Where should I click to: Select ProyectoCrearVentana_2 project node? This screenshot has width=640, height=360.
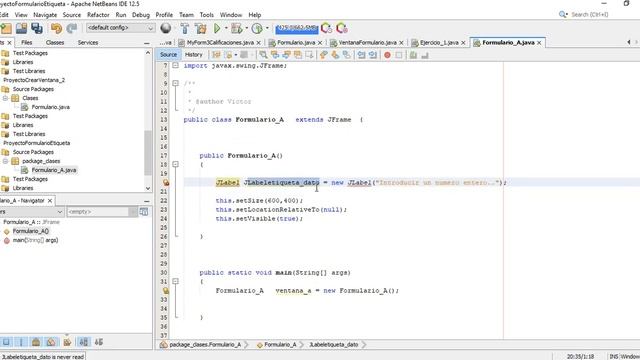[x=34, y=80]
